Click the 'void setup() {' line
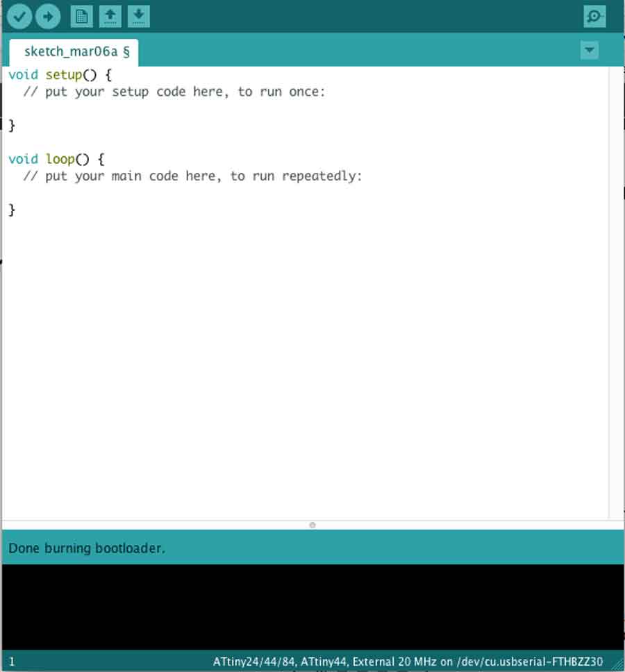The height and width of the screenshot is (672, 625). pos(60,75)
